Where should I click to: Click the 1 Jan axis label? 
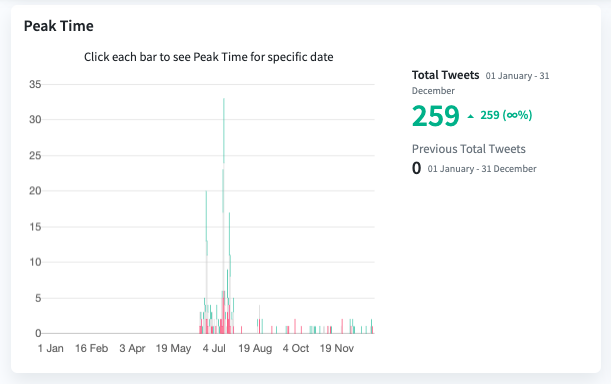[x=51, y=348]
